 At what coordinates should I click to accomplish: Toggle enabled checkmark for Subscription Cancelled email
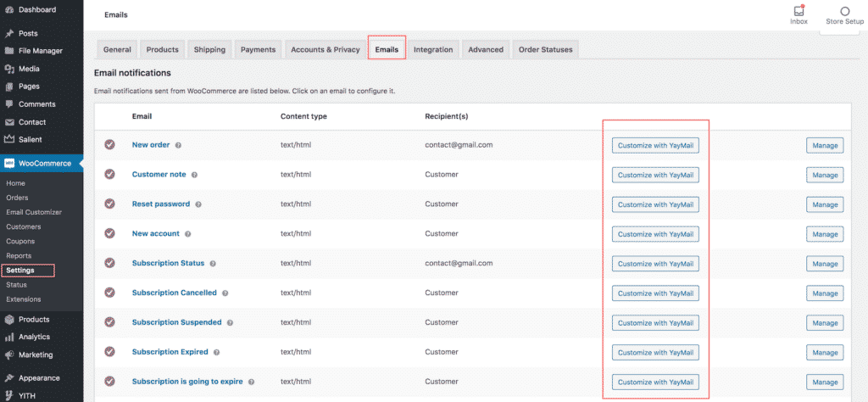pos(109,293)
